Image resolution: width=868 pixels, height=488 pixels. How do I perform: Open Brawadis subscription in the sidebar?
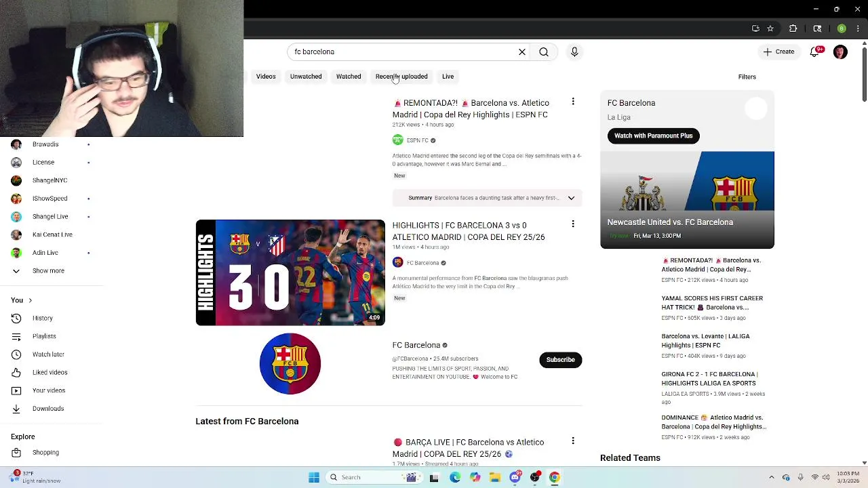(x=45, y=144)
